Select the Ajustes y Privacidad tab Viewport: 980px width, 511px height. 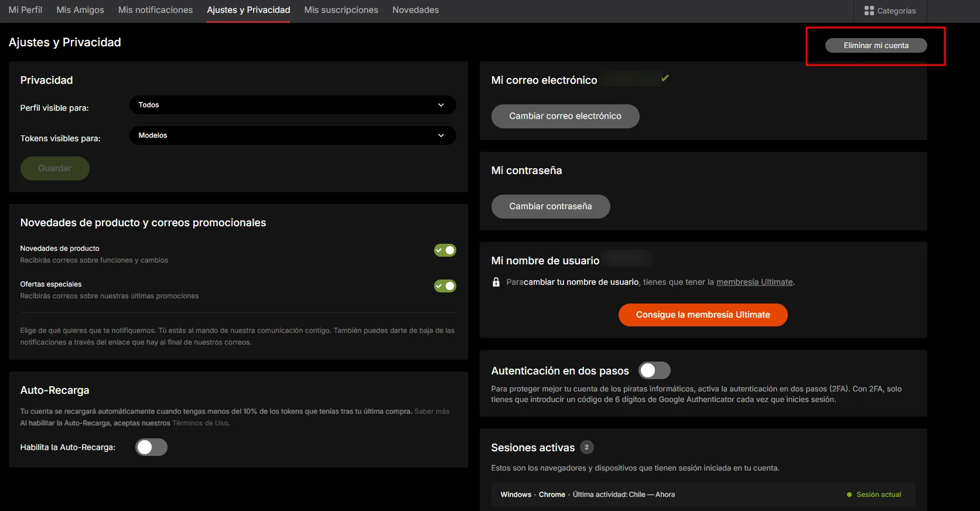248,10
